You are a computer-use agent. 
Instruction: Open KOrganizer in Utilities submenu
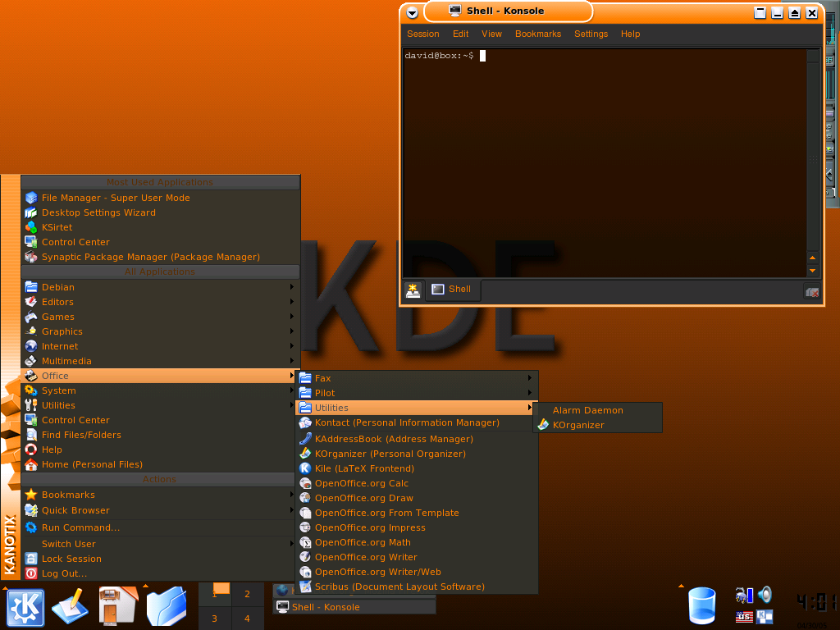(600, 425)
